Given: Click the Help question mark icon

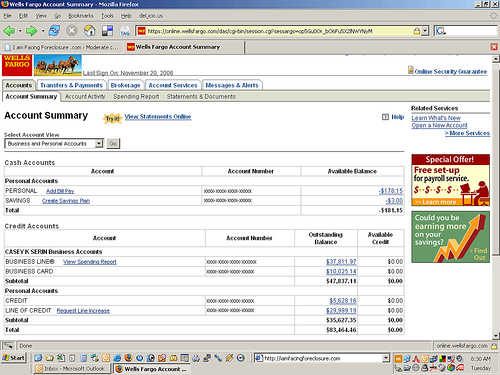Looking at the screenshot, I should [x=385, y=117].
